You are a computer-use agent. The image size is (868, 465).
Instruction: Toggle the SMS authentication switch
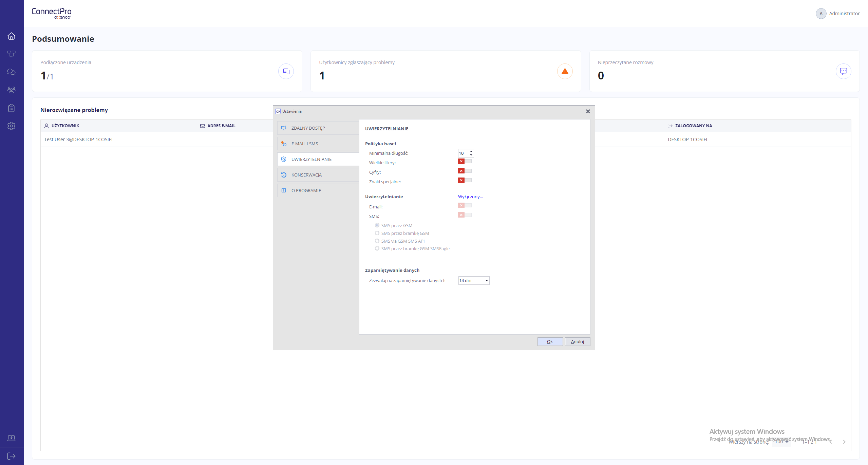[465, 215]
